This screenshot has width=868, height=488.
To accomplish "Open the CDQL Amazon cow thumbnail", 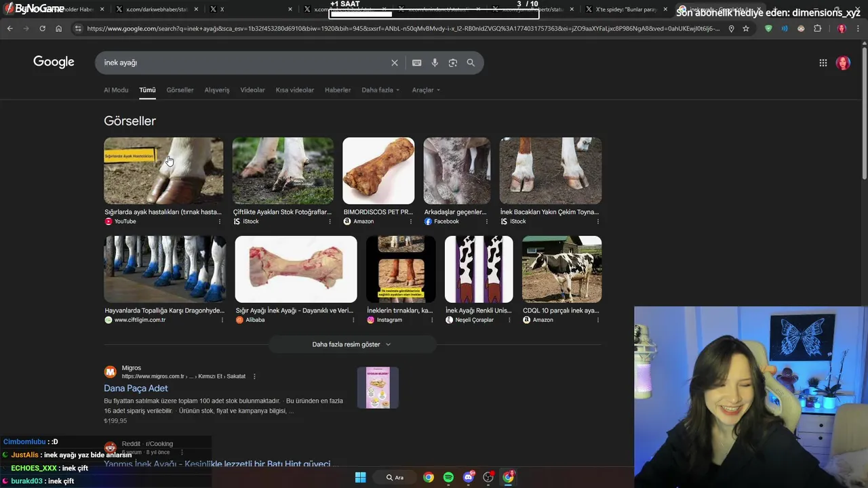I will click(561, 269).
